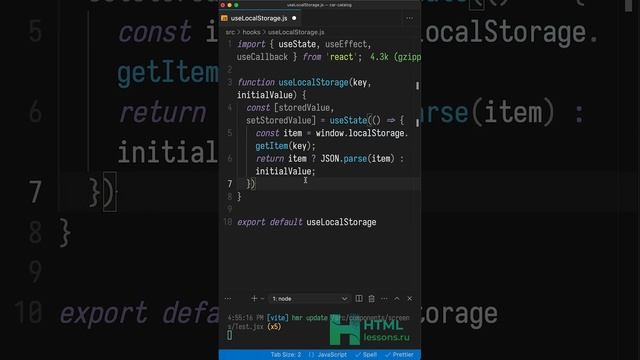Screen dimensions: 640x360
Task: Open the terminal panel ellipsis menu on the left
Action: coord(228,299)
